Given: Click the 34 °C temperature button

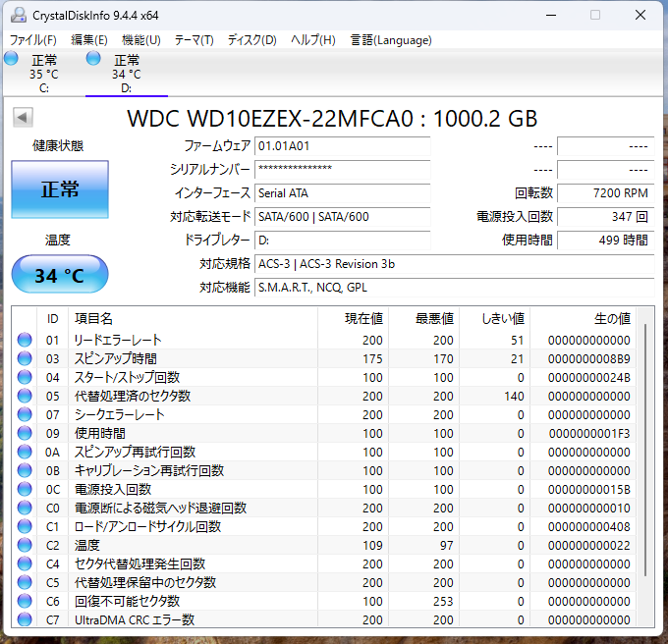Looking at the screenshot, I should click(60, 275).
